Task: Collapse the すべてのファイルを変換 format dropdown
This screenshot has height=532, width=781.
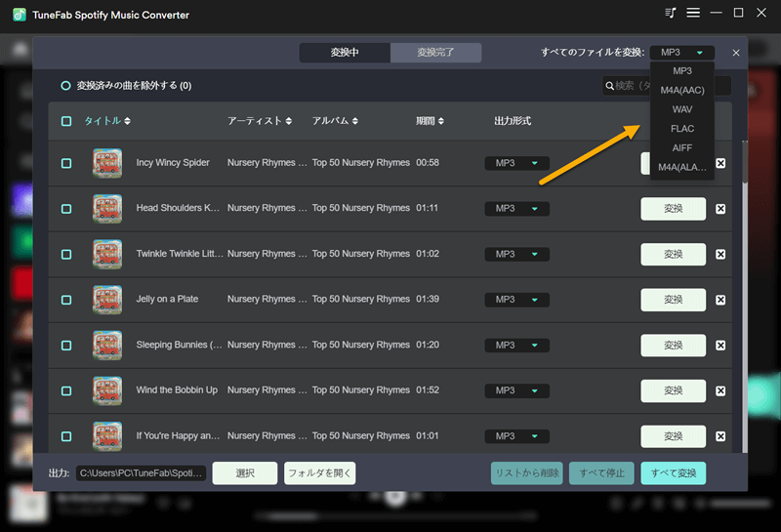Action: point(681,53)
